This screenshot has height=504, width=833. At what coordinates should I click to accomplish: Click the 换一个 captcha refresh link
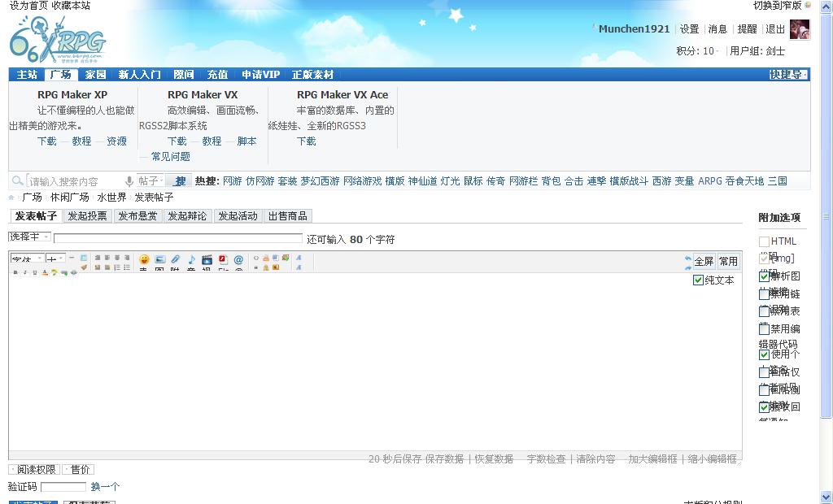(105, 486)
